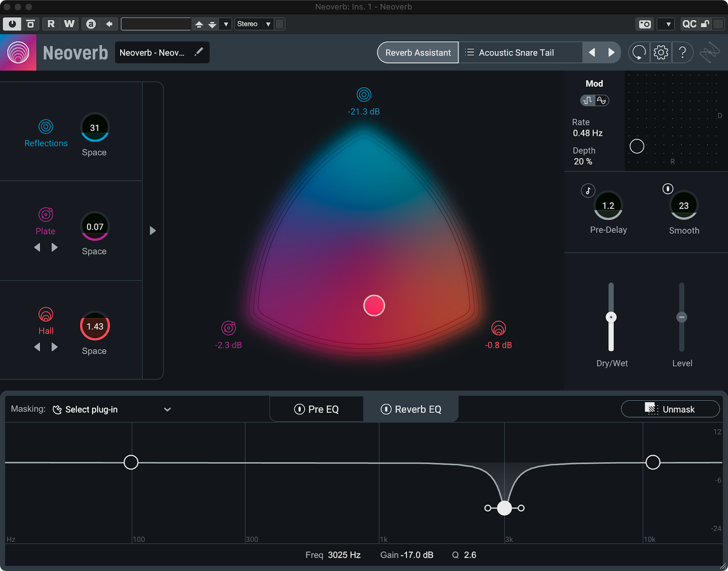Open the settings gear icon
The height and width of the screenshot is (571, 728).
[661, 53]
